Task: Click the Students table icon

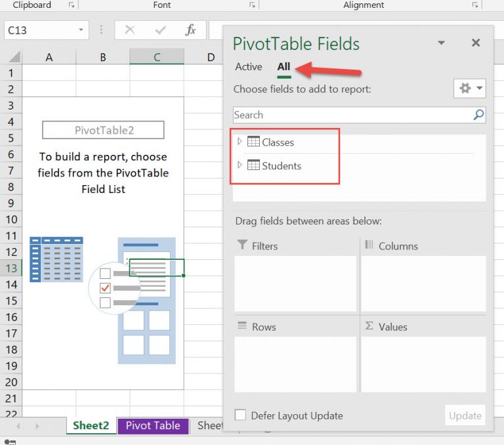Action: coord(253,165)
